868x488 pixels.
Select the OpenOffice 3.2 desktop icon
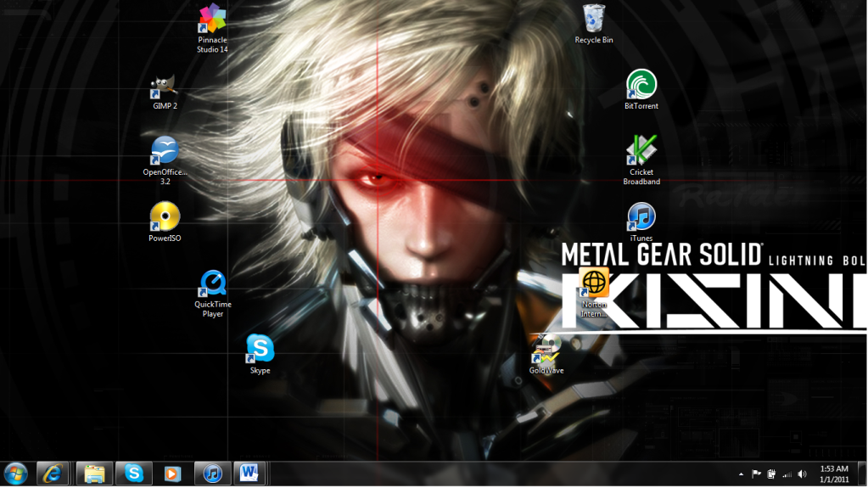click(165, 160)
